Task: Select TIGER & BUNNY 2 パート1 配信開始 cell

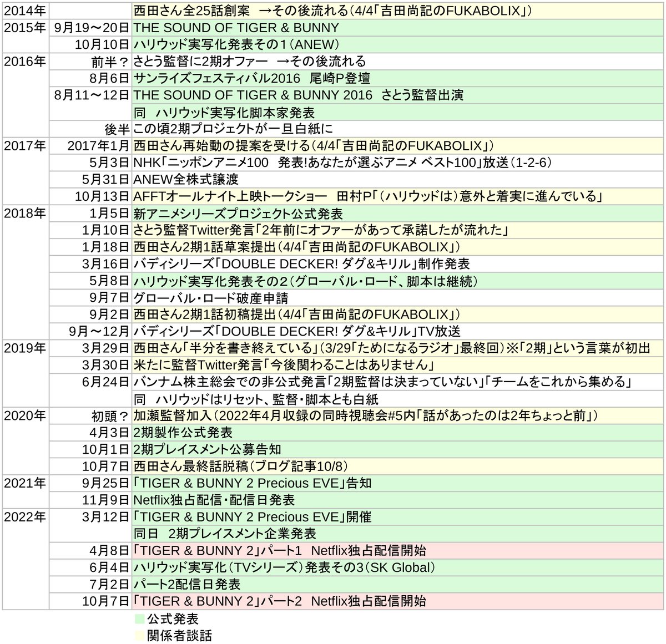Action: 398,551
